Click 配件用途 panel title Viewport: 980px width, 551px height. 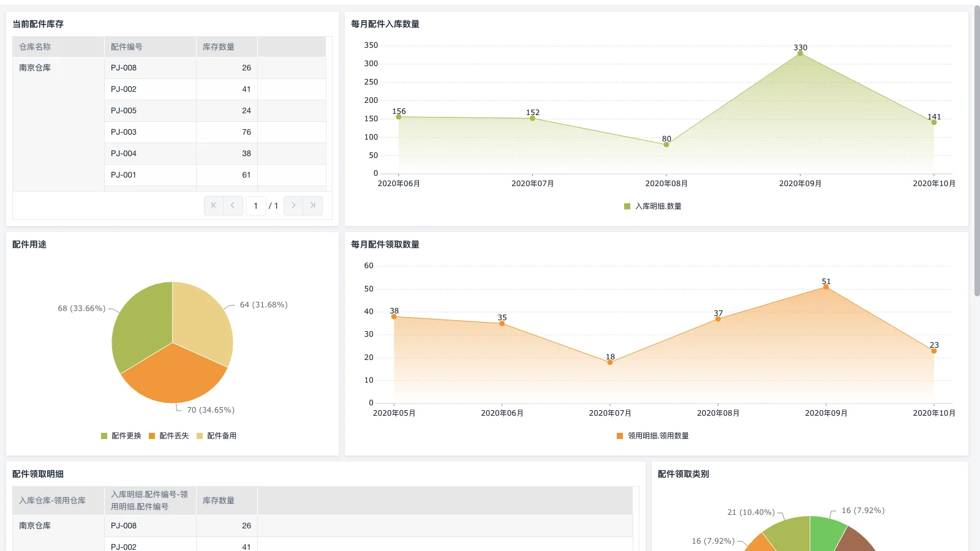[x=29, y=244]
